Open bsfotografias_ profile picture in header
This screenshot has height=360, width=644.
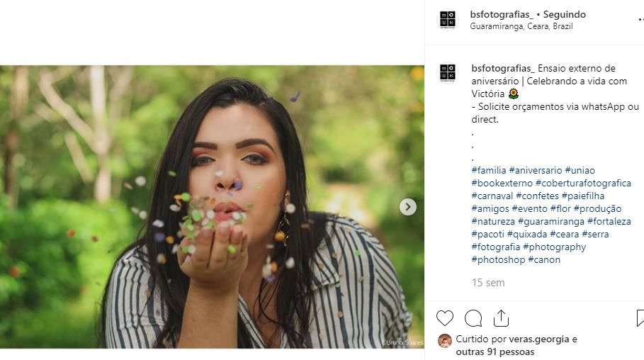[x=448, y=19]
